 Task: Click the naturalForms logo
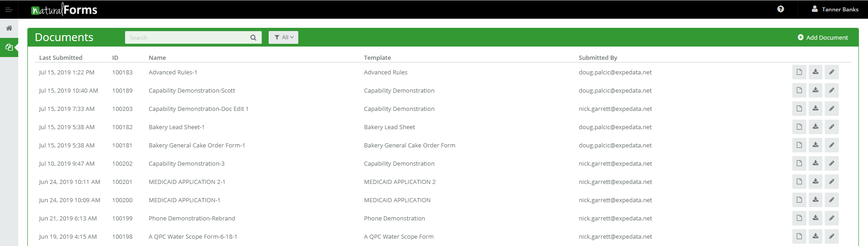pos(64,10)
